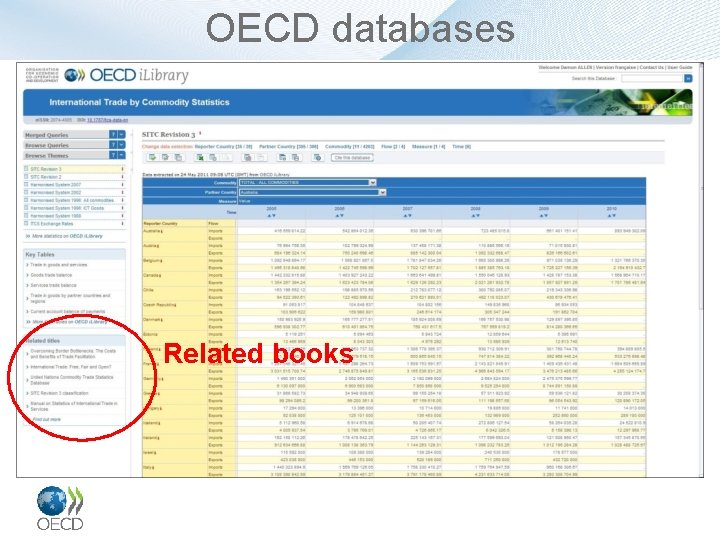Expand the Browse Themes panel arrow

[121, 155]
